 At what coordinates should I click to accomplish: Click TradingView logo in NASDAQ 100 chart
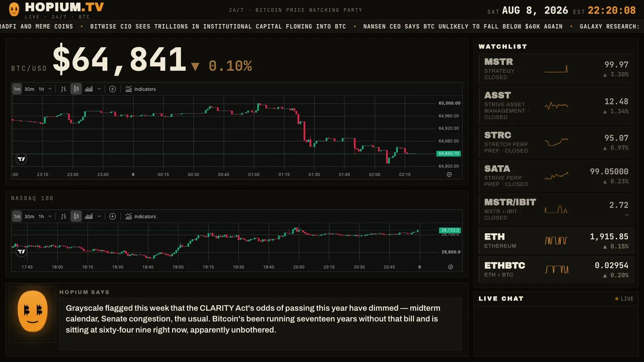(x=21, y=251)
